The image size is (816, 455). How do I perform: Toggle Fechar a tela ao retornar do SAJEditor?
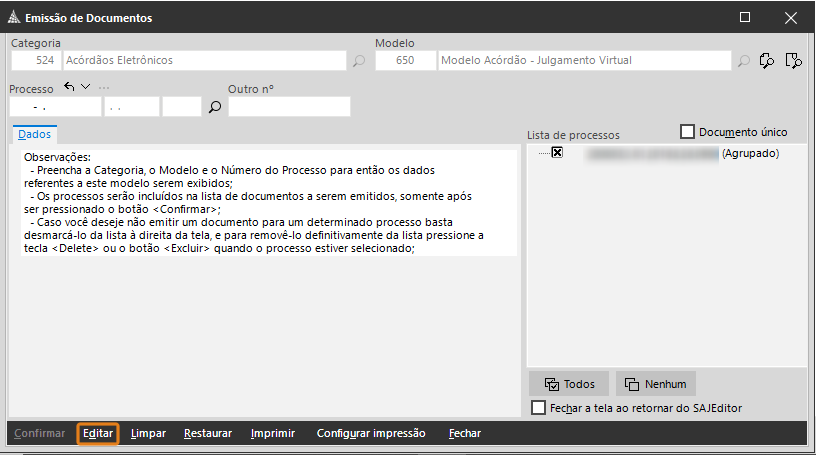coord(540,408)
